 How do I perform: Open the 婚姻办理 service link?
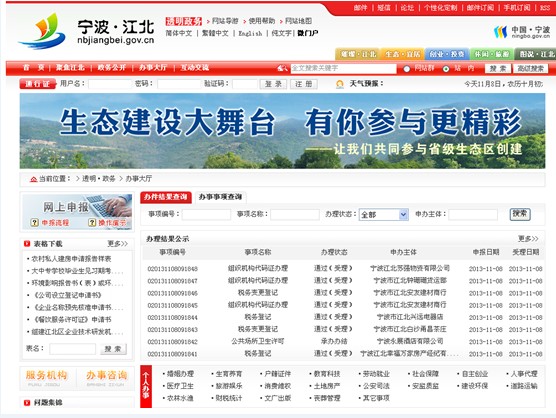(x=180, y=374)
